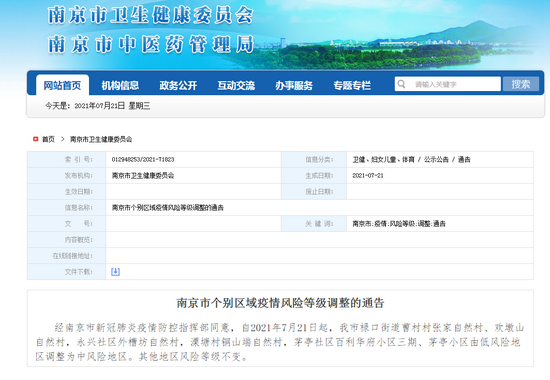Click the 南京市卫生健康委员会 header title
Image resolution: width=550 pixels, height=380 pixels.
150,15
